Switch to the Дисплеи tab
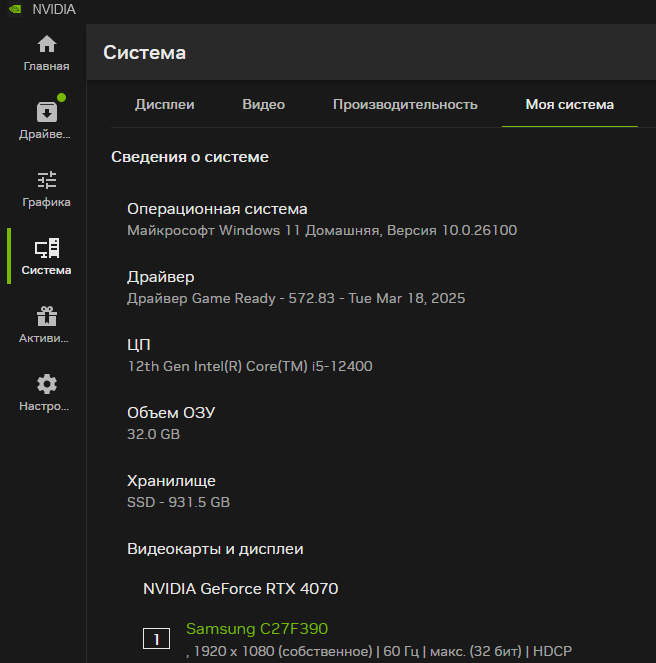The height and width of the screenshot is (663, 656). coord(165,104)
